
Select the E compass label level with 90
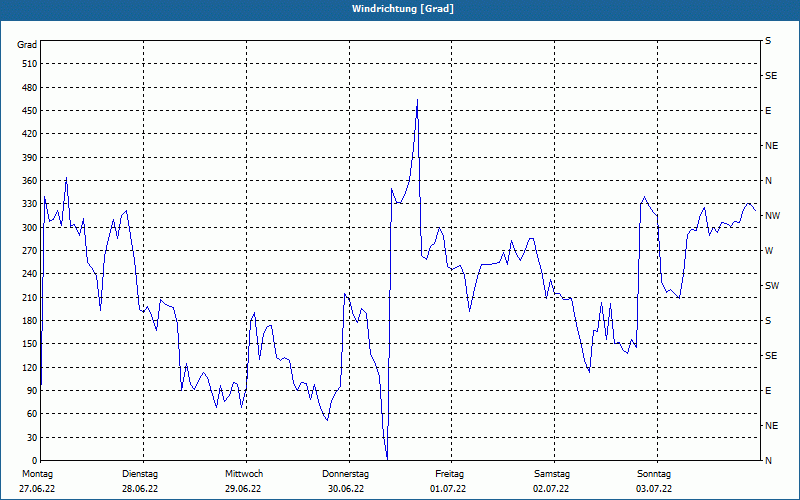click(x=768, y=391)
